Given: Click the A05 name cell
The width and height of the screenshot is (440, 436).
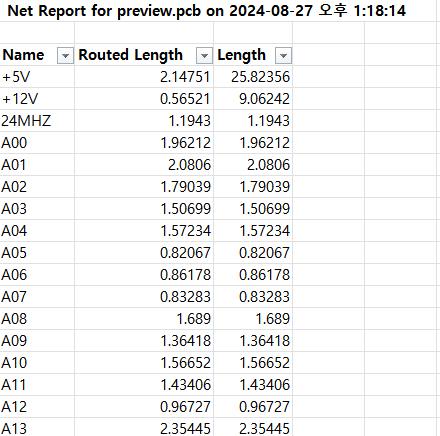Looking at the screenshot, I should [37, 253].
